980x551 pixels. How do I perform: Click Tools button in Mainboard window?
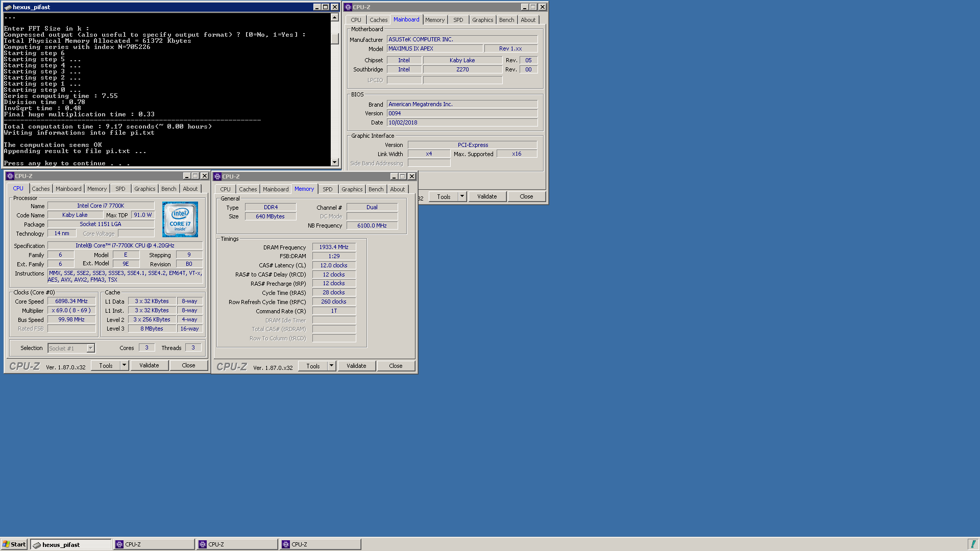tap(444, 196)
